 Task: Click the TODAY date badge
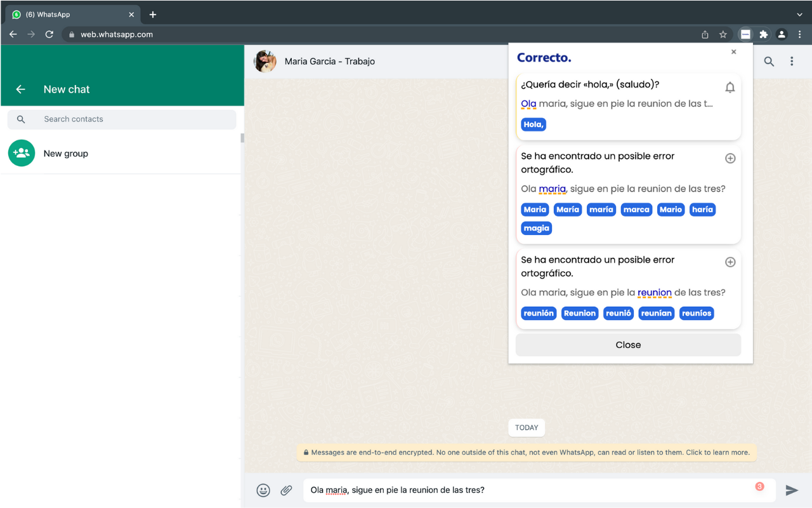click(527, 427)
